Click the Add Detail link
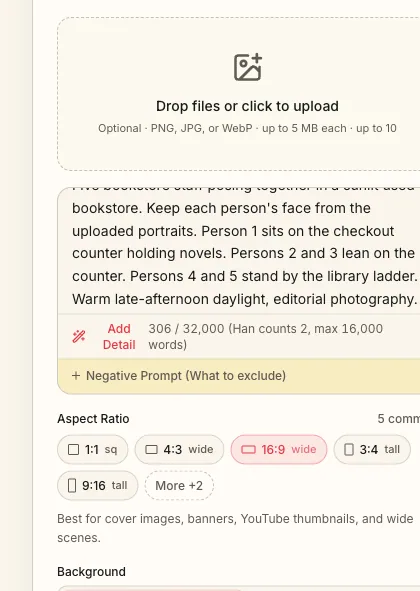Screen dimensions: 420x591 (x=119, y=337)
